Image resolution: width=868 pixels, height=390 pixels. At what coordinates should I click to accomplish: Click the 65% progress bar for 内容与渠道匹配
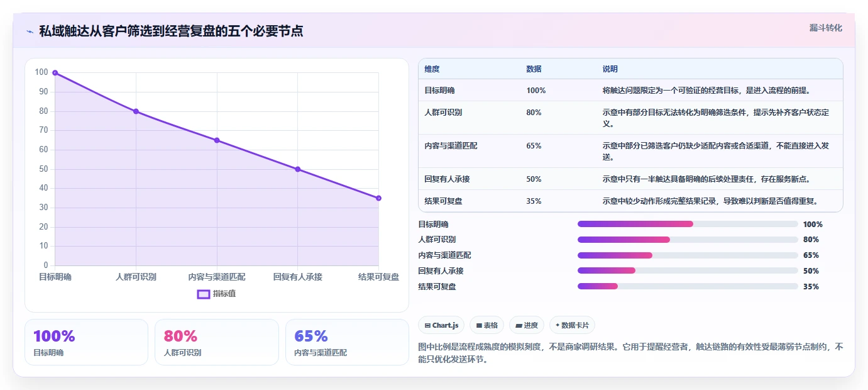688,255
